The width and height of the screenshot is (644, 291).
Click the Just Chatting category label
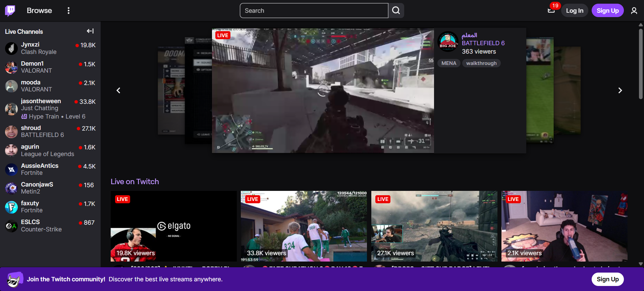click(40, 108)
